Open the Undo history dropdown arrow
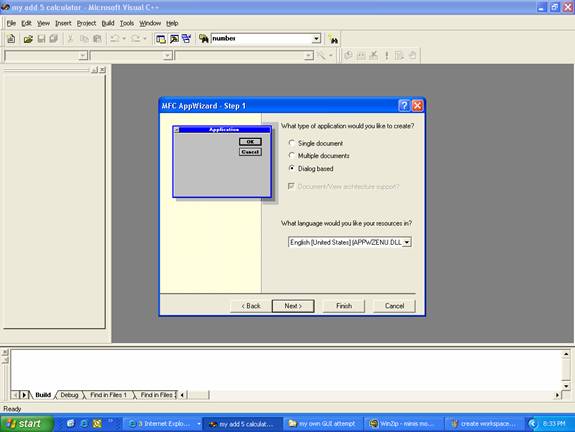The height and width of the screenshot is (432, 575). click(124, 39)
